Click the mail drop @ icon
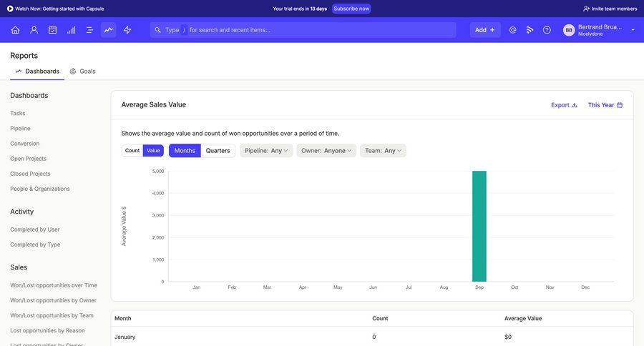644x346 pixels. (512, 30)
